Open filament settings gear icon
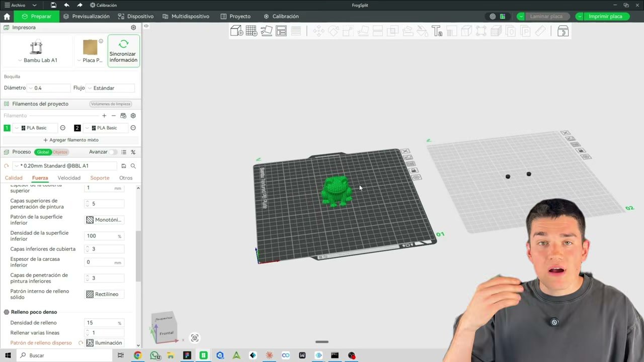The width and height of the screenshot is (644, 362). pos(133,116)
